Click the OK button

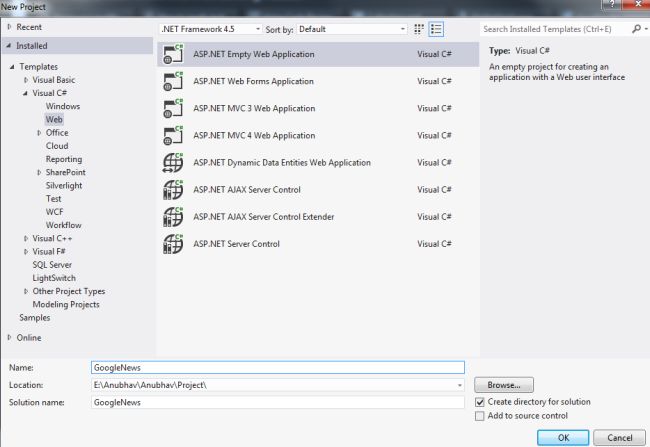tap(563, 438)
